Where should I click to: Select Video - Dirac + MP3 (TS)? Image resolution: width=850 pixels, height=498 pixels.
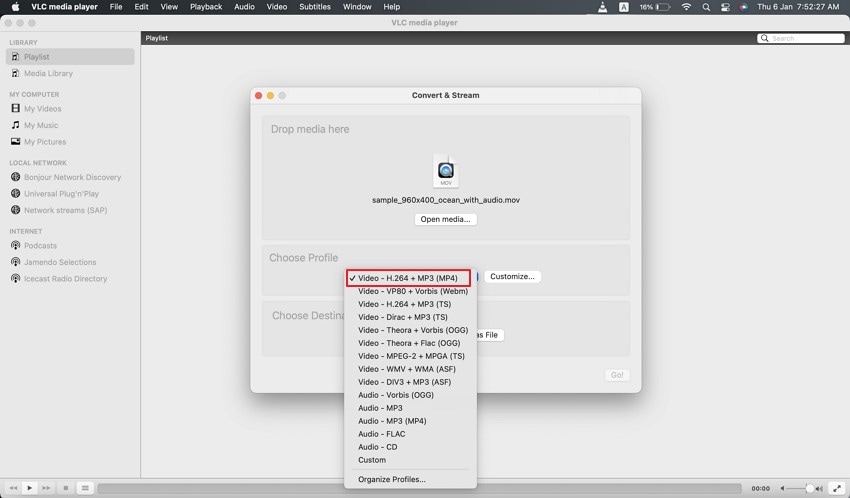click(x=411, y=317)
